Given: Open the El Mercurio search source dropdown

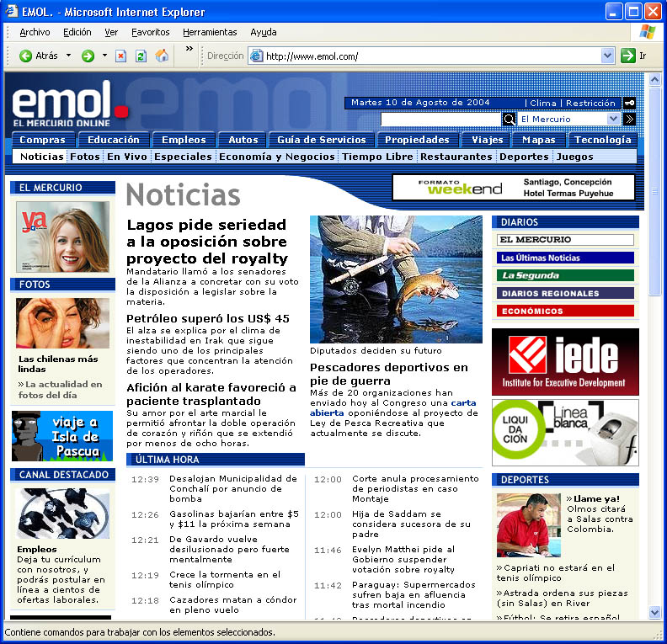Looking at the screenshot, I should click(x=569, y=119).
